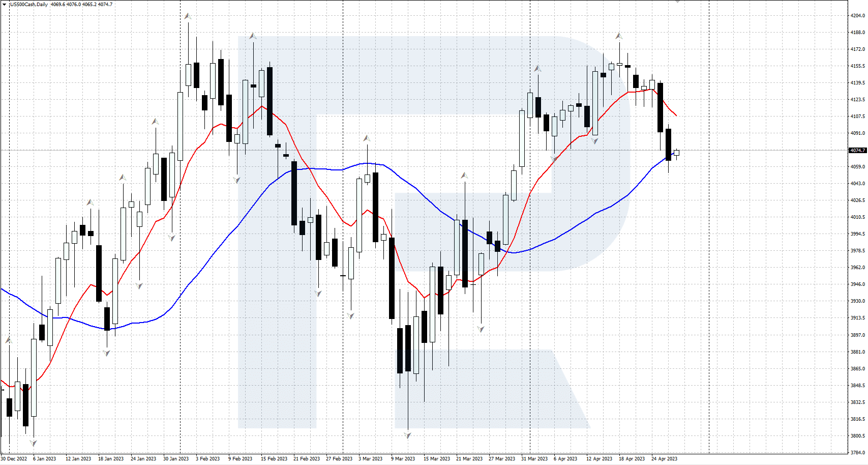Click price scale value 4026.5
Screen dimensions: 868x465
[858, 200]
